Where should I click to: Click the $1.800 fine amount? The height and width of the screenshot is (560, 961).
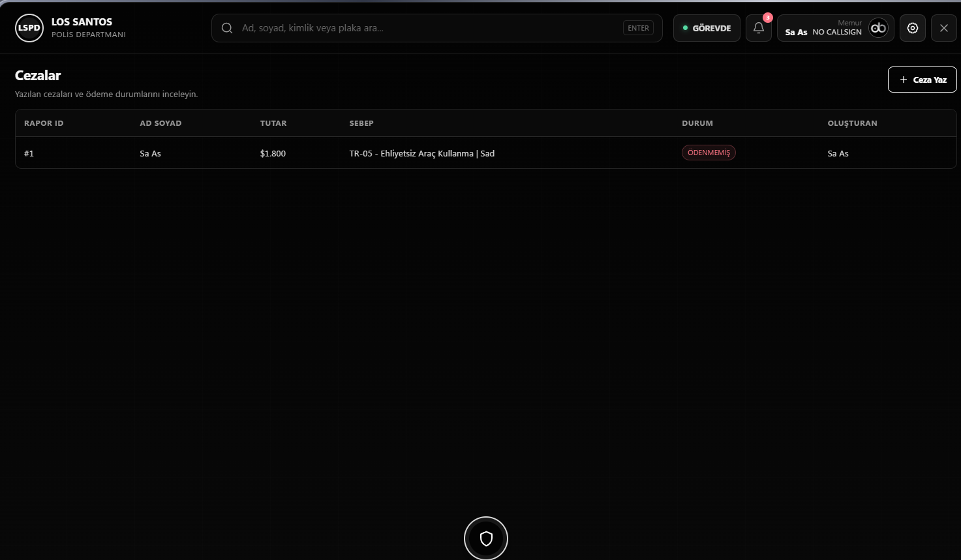(x=273, y=153)
